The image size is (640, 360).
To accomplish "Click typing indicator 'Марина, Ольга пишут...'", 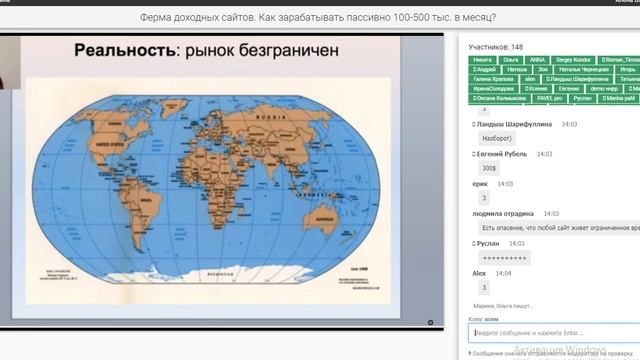I will pos(503,306).
